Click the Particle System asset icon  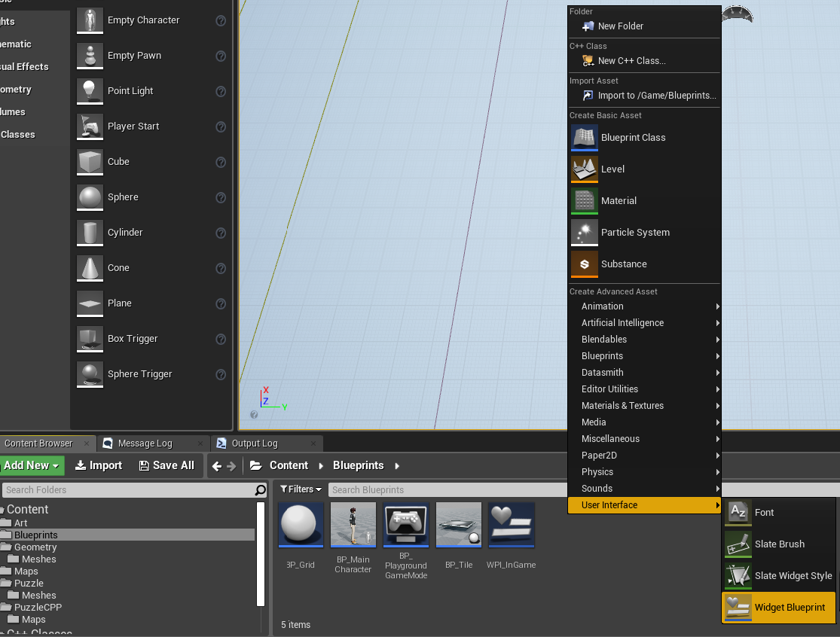tap(584, 232)
